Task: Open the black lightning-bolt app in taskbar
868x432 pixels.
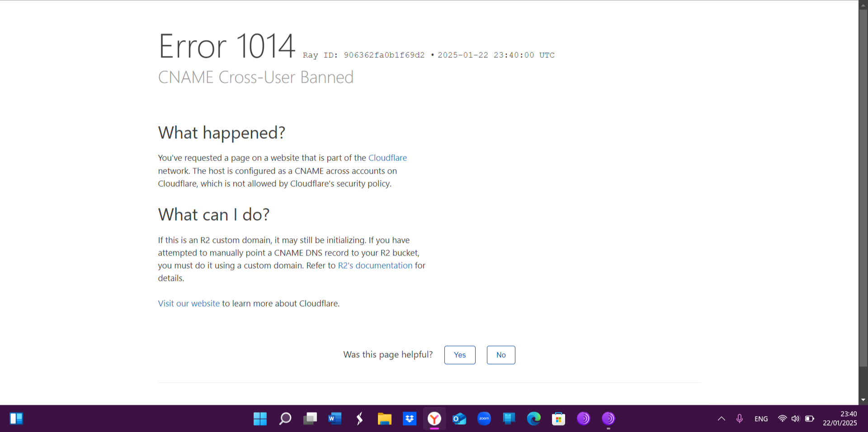Action: click(x=359, y=419)
